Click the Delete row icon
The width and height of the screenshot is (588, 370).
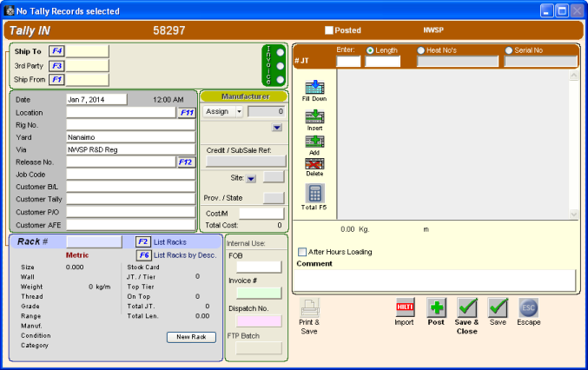click(x=314, y=162)
